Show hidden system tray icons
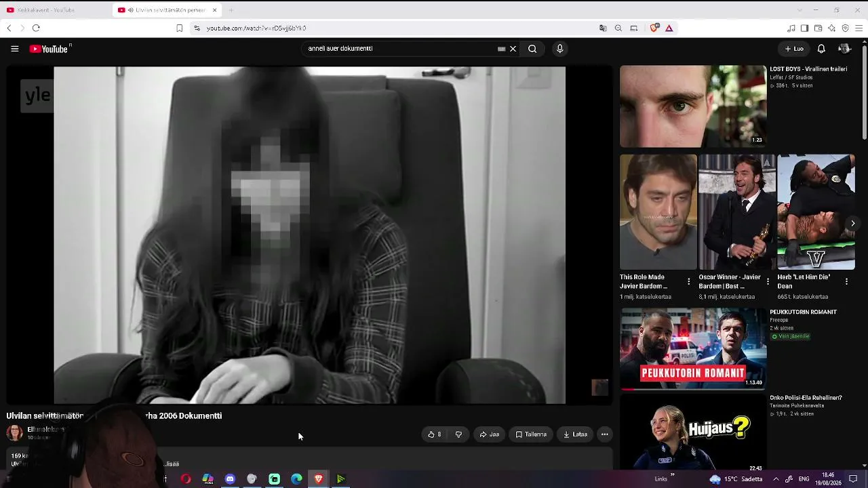Viewport: 868px width, 488px height. [776, 479]
